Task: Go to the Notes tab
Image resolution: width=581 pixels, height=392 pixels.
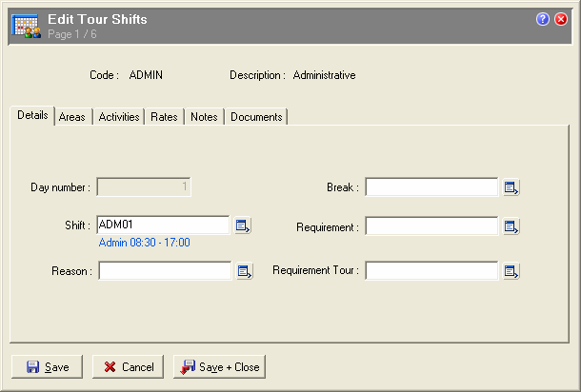Action: pyautogui.click(x=204, y=117)
